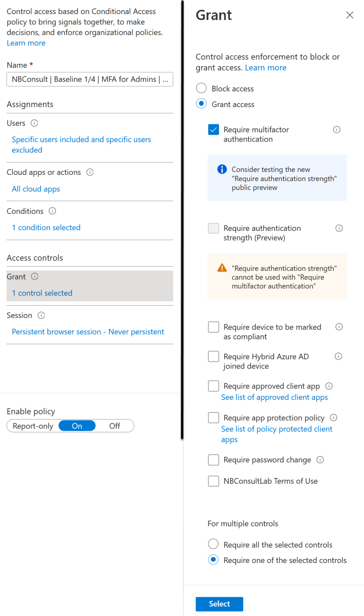Enable the Require authentication strength (Preview) checkbox

tap(213, 228)
